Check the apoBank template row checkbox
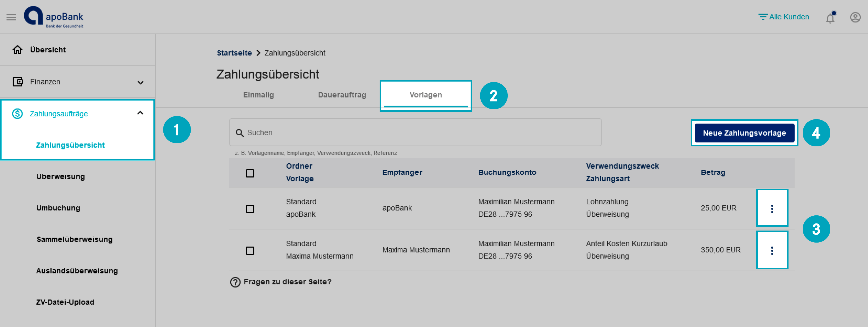The image size is (868, 327). click(x=250, y=209)
